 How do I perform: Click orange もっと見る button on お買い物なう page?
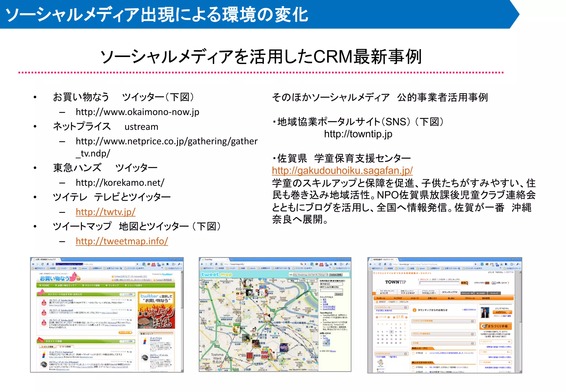[125, 332]
